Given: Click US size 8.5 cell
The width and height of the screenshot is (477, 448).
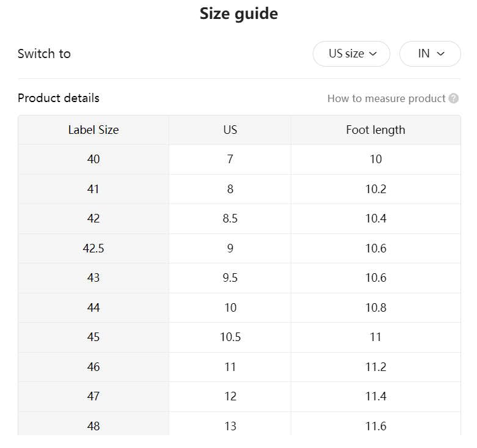Looking at the screenshot, I should click(x=230, y=218).
